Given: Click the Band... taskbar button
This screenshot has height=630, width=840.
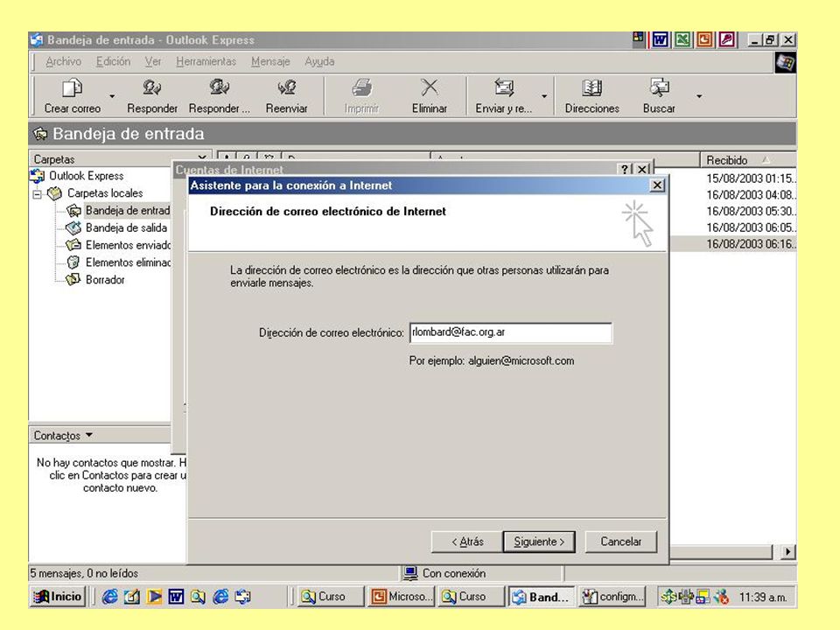Looking at the screenshot, I should [x=542, y=596].
